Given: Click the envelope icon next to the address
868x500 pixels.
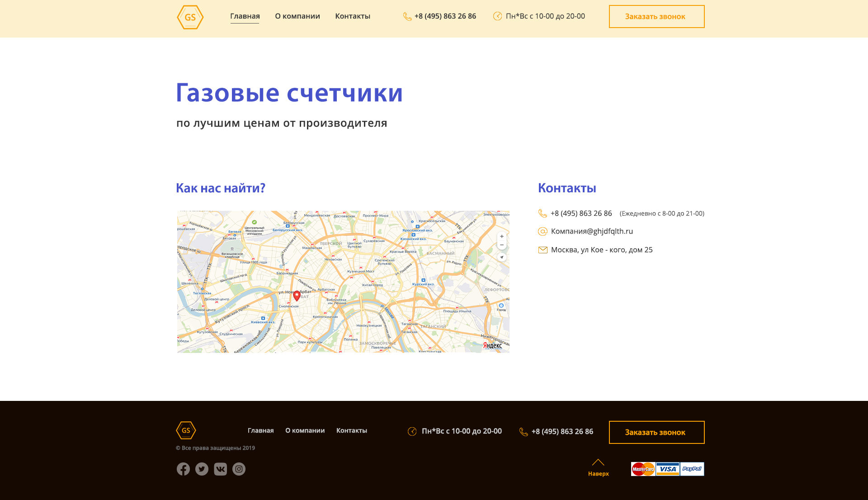Looking at the screenshot, I should [542, 249].
